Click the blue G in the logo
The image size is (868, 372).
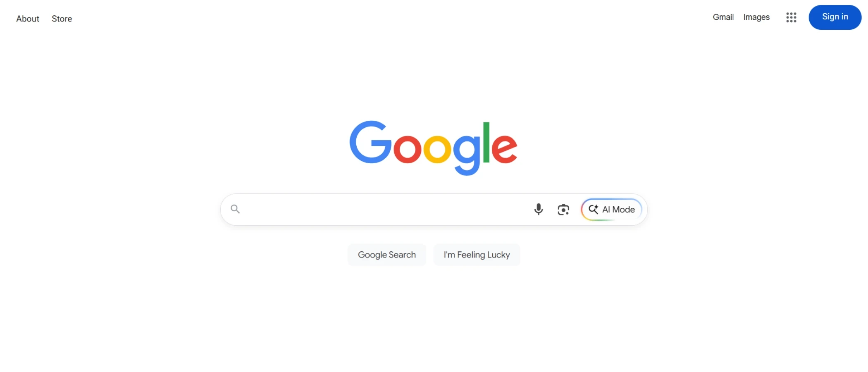(370, 142)
